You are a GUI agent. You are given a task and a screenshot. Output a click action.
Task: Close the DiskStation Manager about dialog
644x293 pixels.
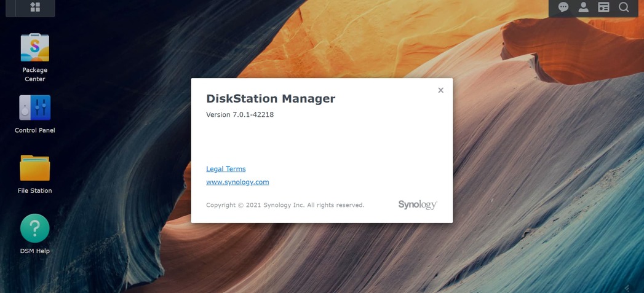click(x=440, y=90)
